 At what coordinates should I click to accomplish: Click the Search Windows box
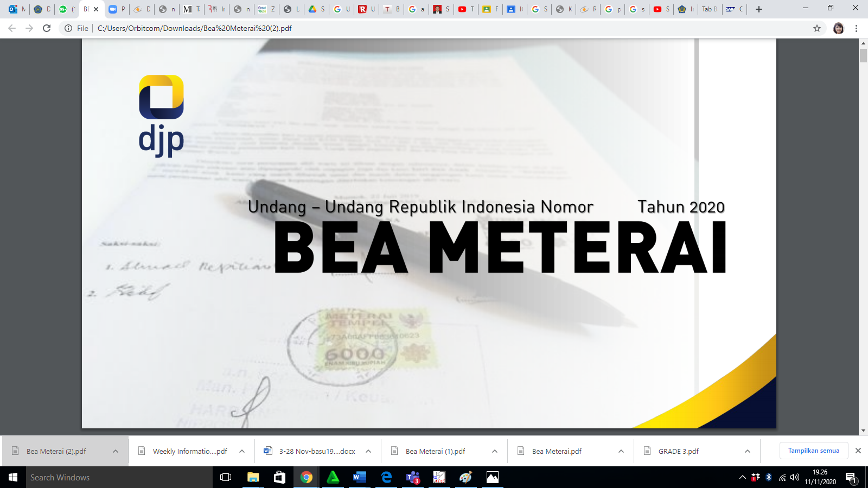click(119, 477)
